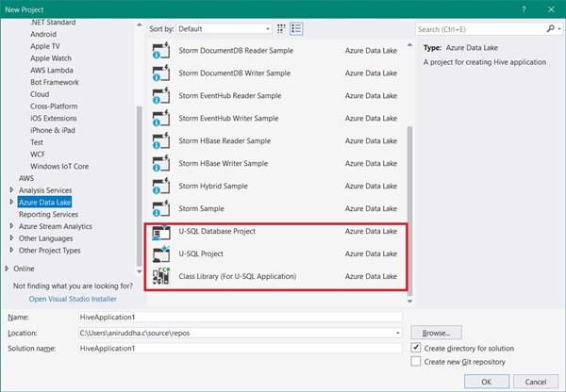Select the AWS tree node

point(26,178)
